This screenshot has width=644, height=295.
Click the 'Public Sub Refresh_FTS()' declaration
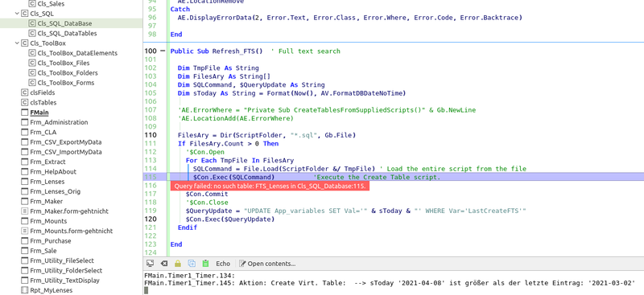[217, 51]
